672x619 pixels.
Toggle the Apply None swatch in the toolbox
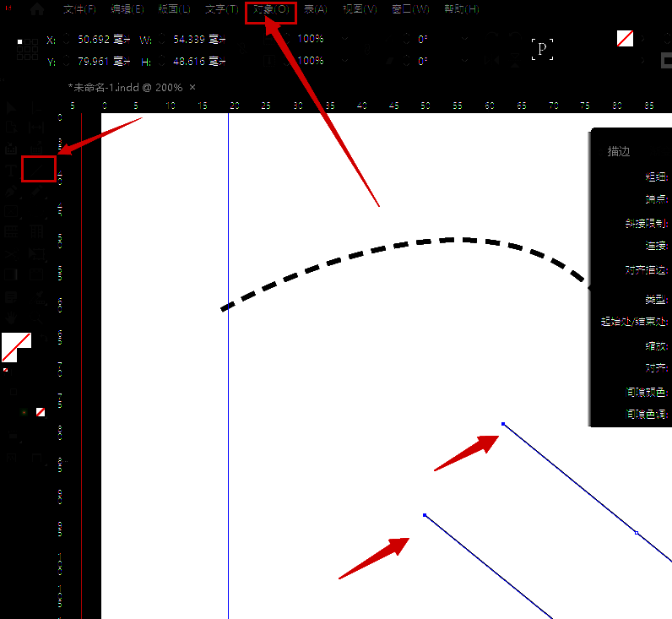coord(41,411)
